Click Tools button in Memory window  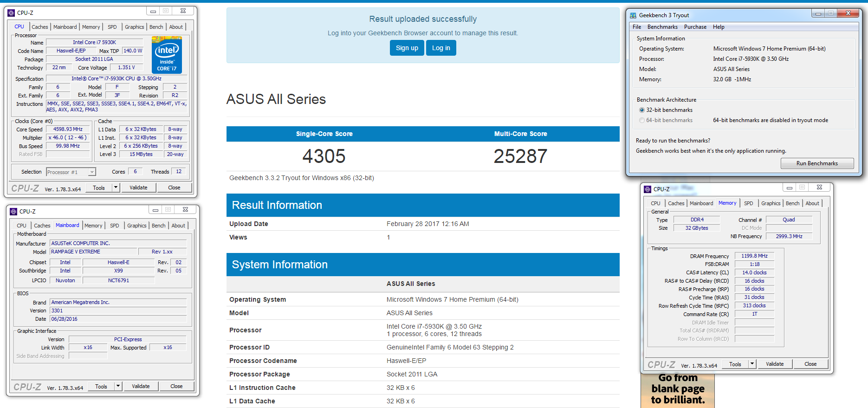(x=735, y=364)
